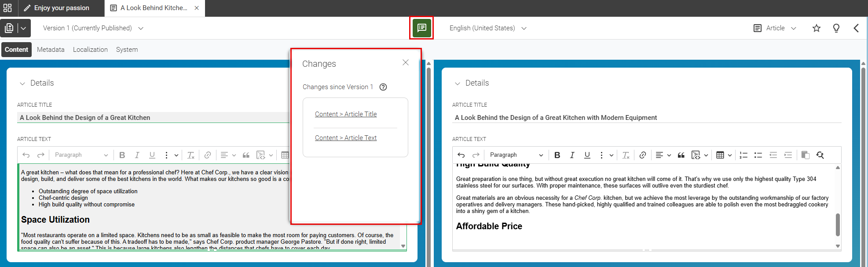Open the apps grid icon at top-left
Viewport: 868px width, 267px height.
[x=7, y=8]
